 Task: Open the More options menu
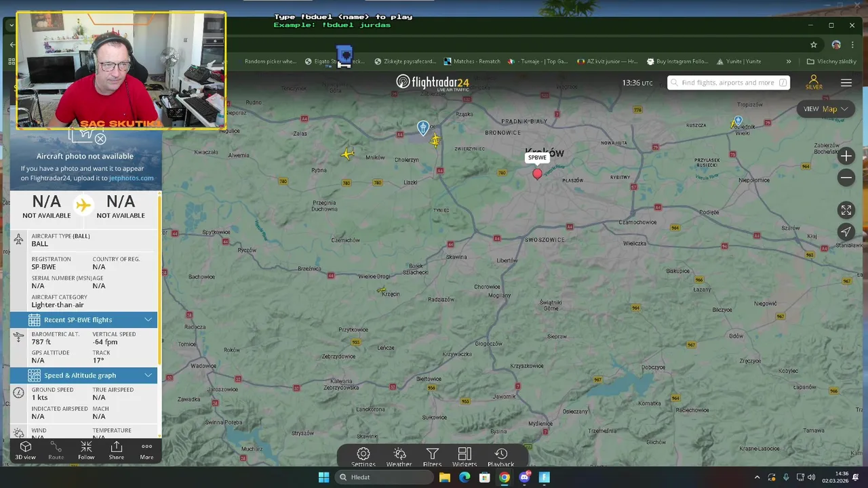coord(146,451)
